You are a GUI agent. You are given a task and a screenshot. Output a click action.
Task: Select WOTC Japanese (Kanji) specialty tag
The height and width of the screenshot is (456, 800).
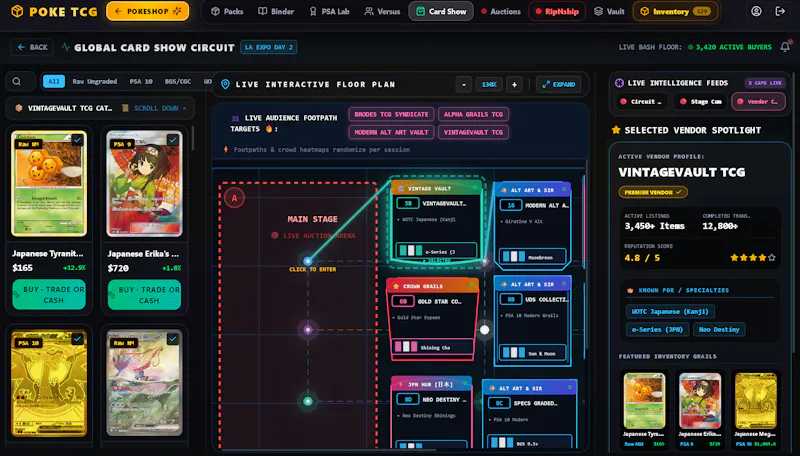(670, 311)
